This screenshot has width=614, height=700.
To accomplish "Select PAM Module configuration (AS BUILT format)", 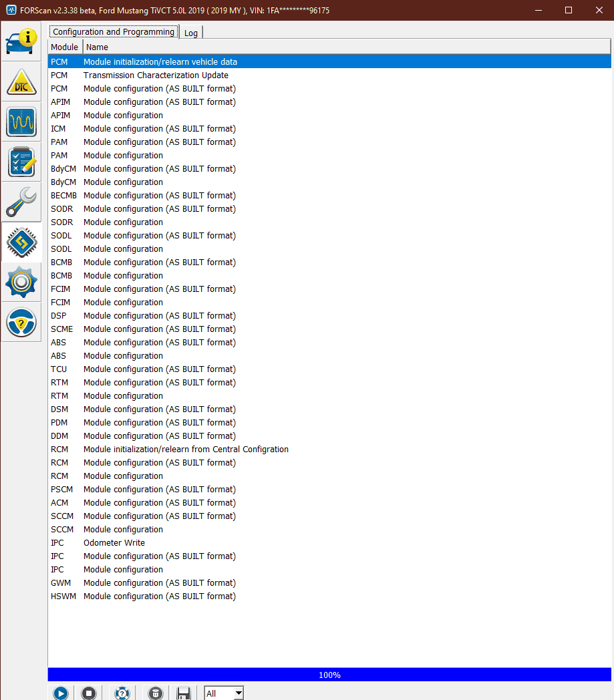I will pyautogui.click(x=329, y=142).
